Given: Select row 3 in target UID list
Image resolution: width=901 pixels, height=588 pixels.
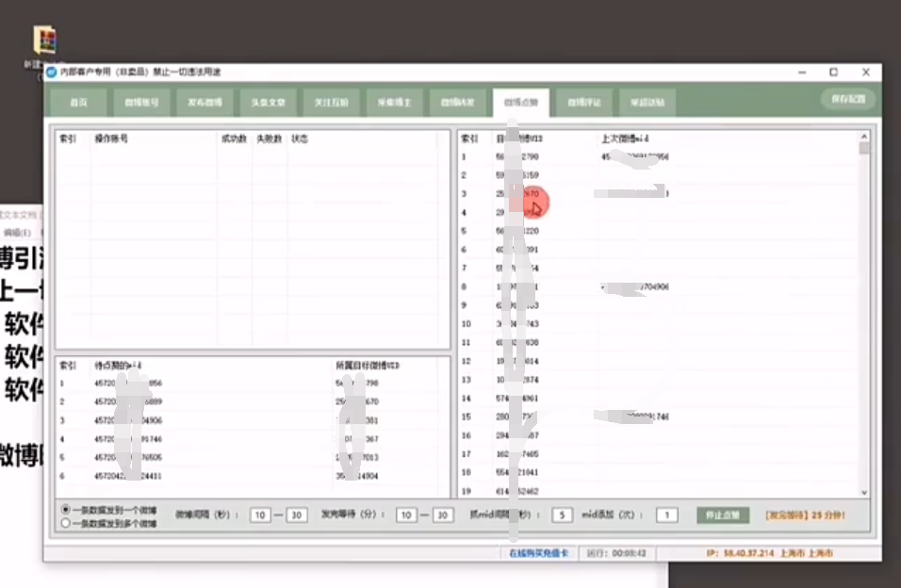Looking at the screenshot, I should [660, 194].
